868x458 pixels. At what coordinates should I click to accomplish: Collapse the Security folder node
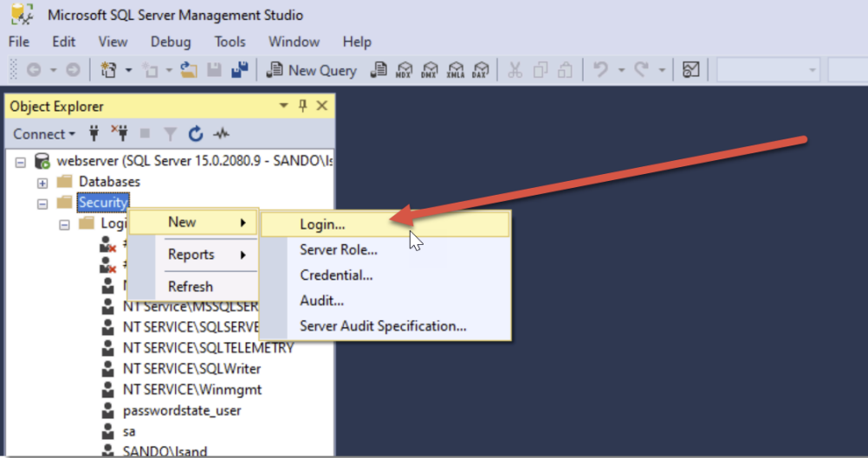click(x=42, y=203)
